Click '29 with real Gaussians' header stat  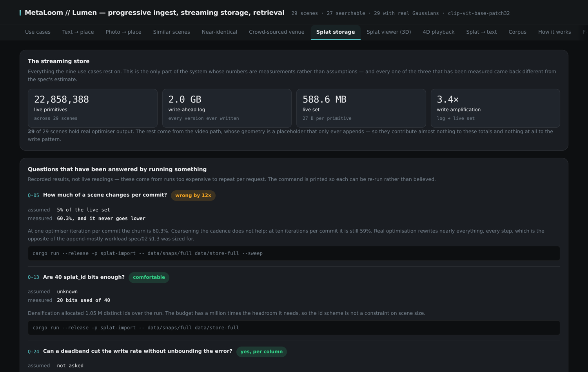coord(406,13)
